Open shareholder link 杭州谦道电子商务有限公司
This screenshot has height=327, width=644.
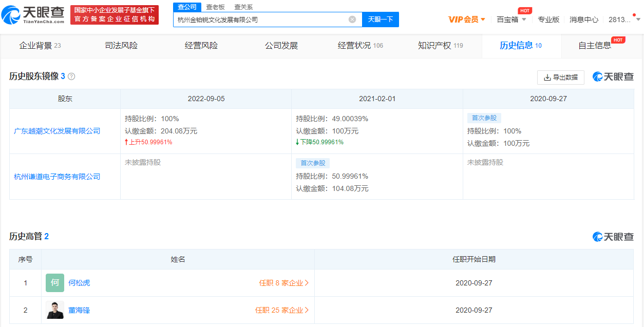[57, 177]
